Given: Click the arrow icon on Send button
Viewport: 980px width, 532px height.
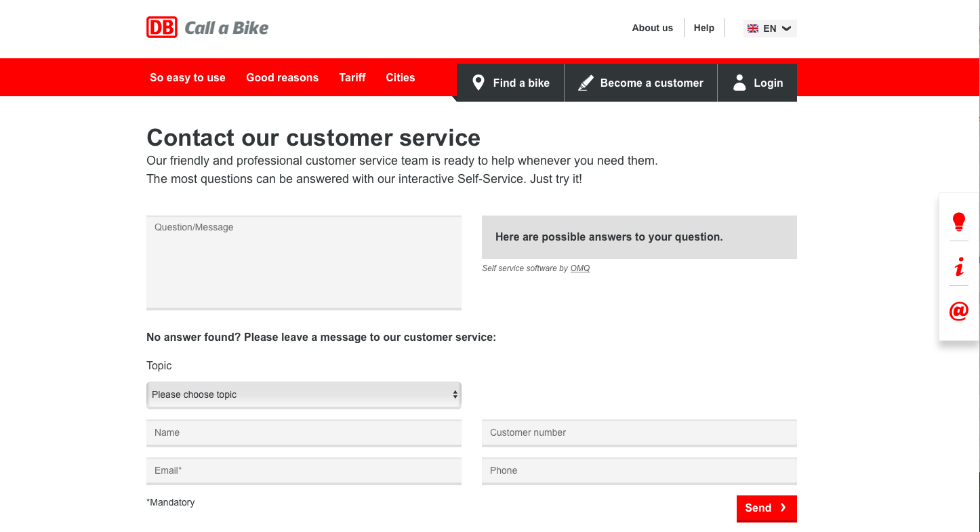Looking at the screenshot, I should pos(783,508).
